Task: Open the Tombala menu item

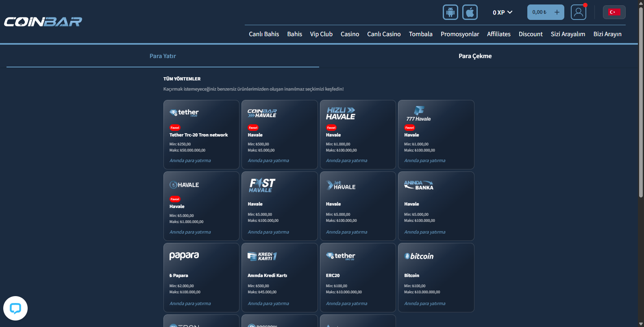Action: coord(421,34)
